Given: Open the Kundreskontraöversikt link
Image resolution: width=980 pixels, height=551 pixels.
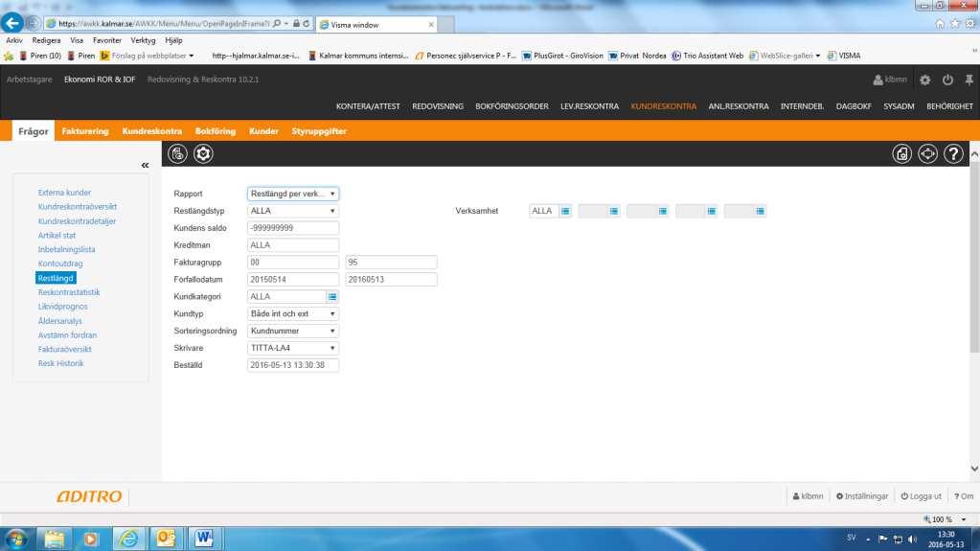Looking at the screenshot, I should 78,207.
